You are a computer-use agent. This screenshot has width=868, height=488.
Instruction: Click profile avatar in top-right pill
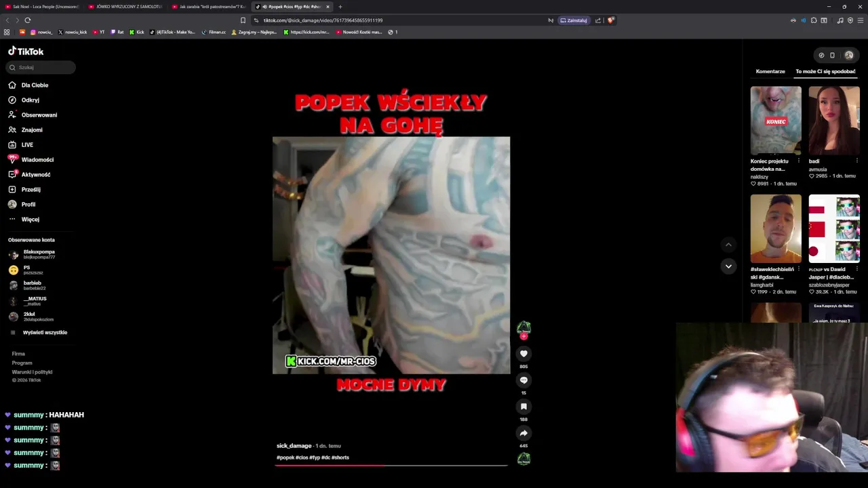coord(848,56)
